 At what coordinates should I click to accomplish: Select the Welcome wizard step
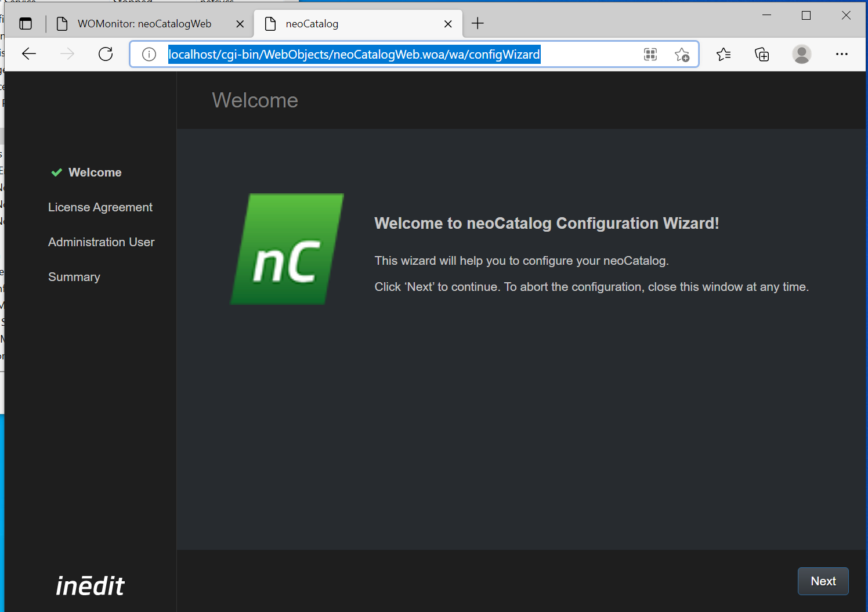click(95, 172)
